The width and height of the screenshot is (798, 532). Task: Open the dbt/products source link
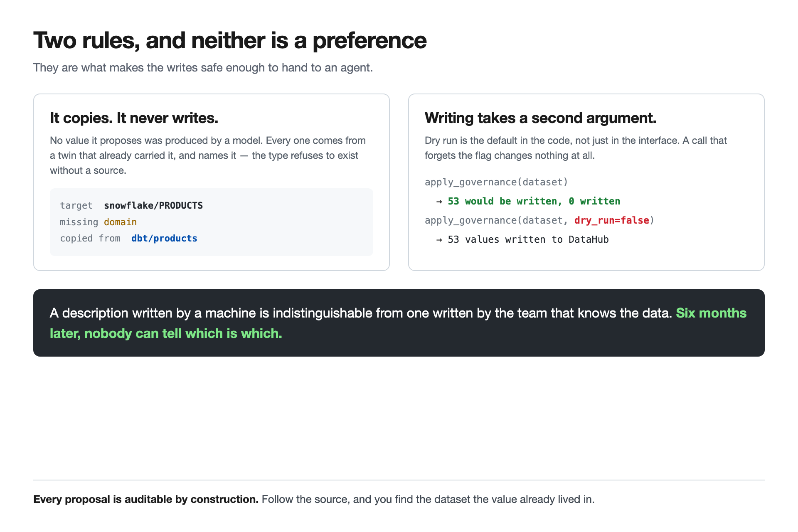tap(164, 239)
